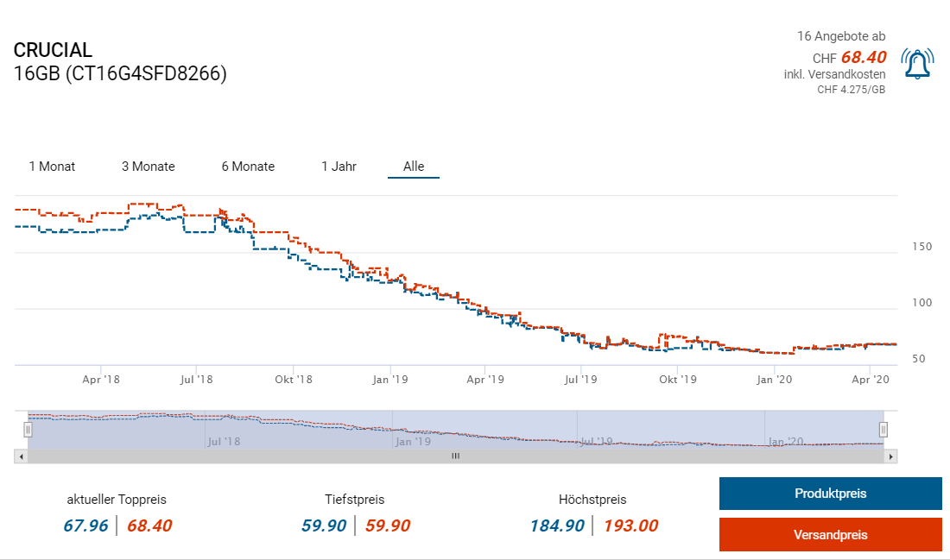Select the Alle time range tab
This screenshot has height=560, width=950.
click(x=414, y=167)
